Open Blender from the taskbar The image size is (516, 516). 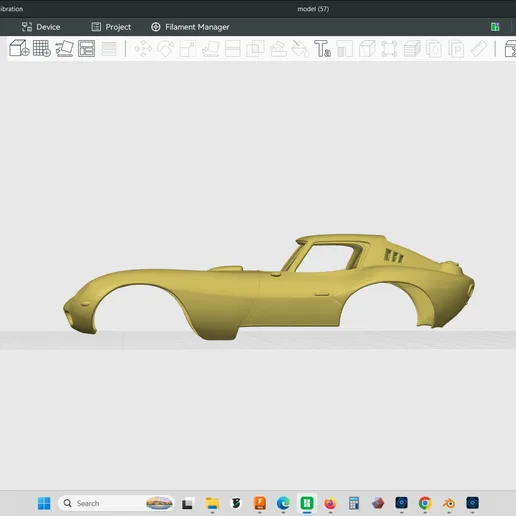449,503
